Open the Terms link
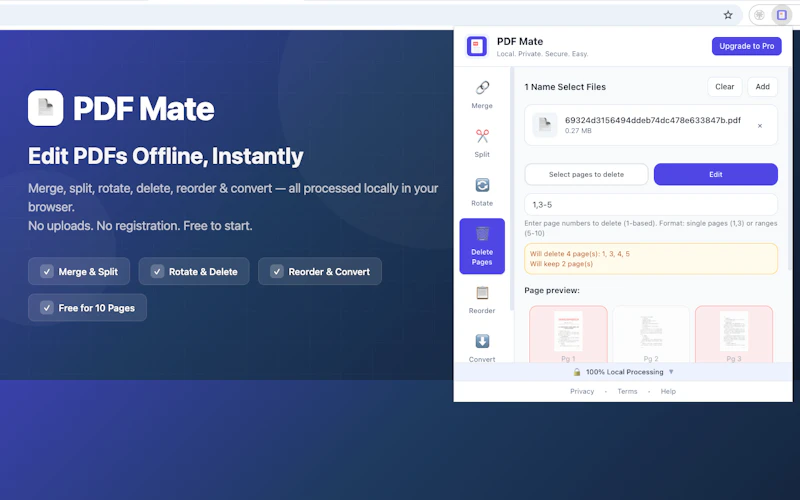800x500 pixels. tap(627, 391)
